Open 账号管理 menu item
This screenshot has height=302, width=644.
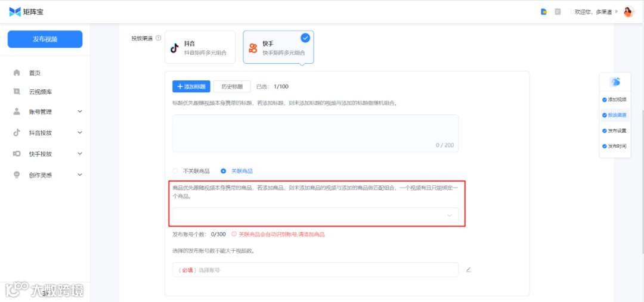pos(41,111)
